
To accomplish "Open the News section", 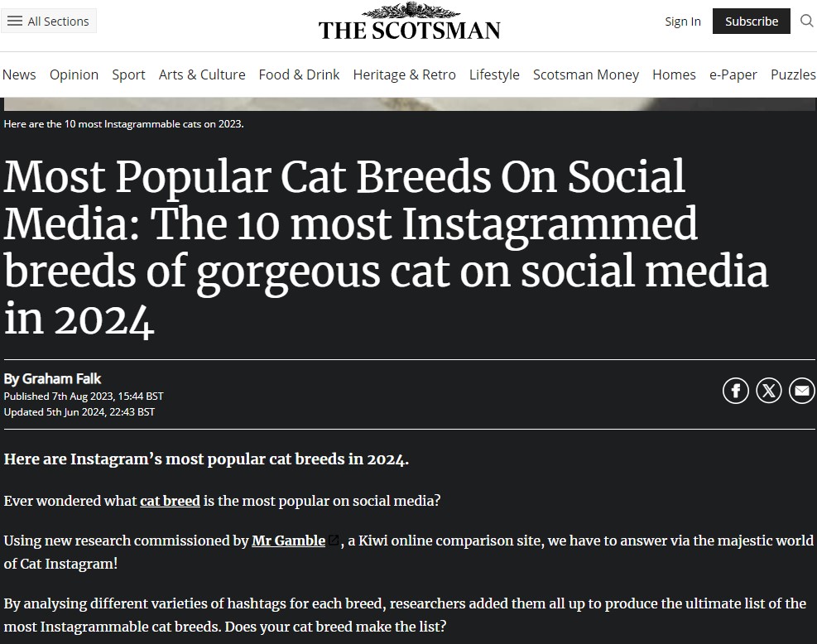I will pyautogui.click(x=19, y=74).
